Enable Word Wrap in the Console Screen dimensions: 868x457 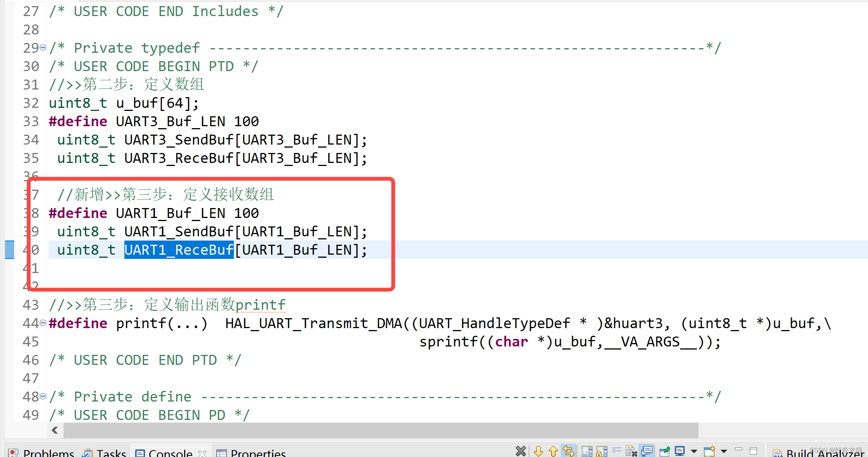pos(616,450)
